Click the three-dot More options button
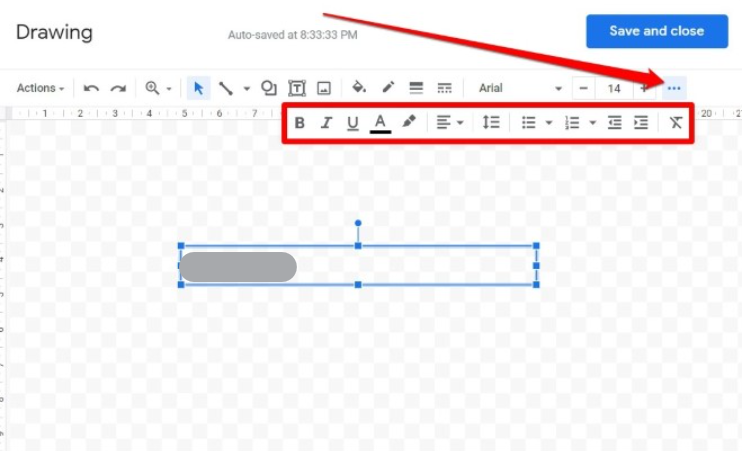Image resolution: width=742 pixels, height=451 pixels. point(674,88)
